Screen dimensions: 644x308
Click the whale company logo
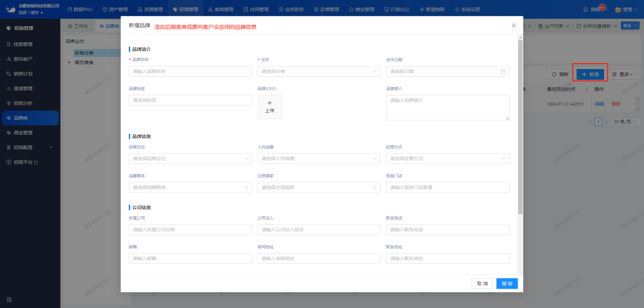point(10,9)
